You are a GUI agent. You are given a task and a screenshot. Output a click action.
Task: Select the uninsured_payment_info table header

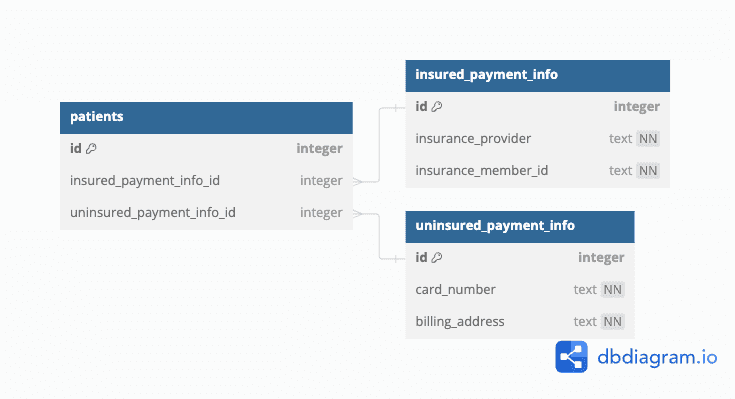click(520, 226)
